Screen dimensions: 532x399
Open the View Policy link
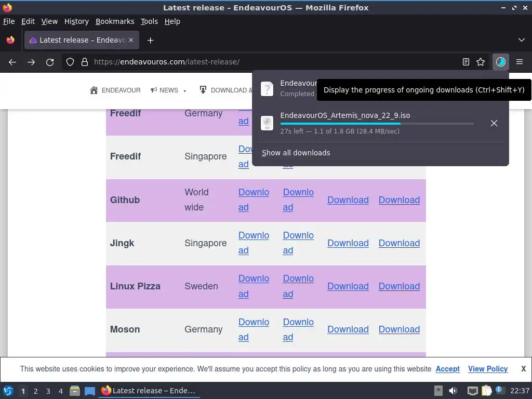(487, 369)
